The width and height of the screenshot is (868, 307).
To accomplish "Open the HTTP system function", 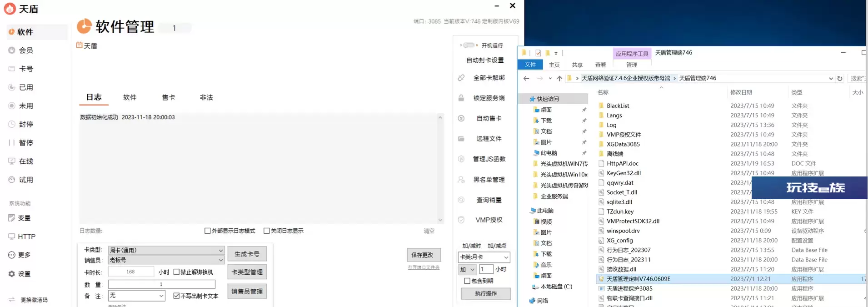I will point(26,237).
